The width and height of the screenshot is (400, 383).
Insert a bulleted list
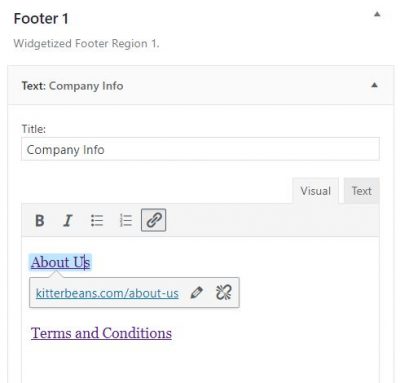97,220
